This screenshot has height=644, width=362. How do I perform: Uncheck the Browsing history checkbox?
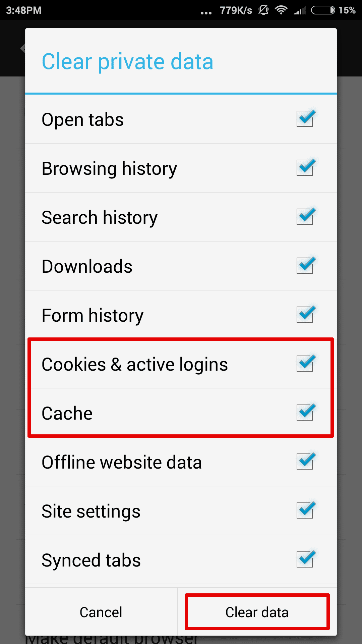[305, 168]
